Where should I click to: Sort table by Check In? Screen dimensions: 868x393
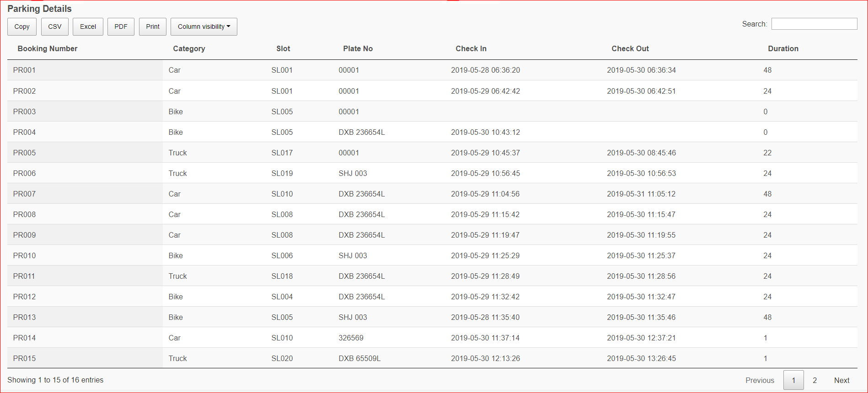pos(471,48)
